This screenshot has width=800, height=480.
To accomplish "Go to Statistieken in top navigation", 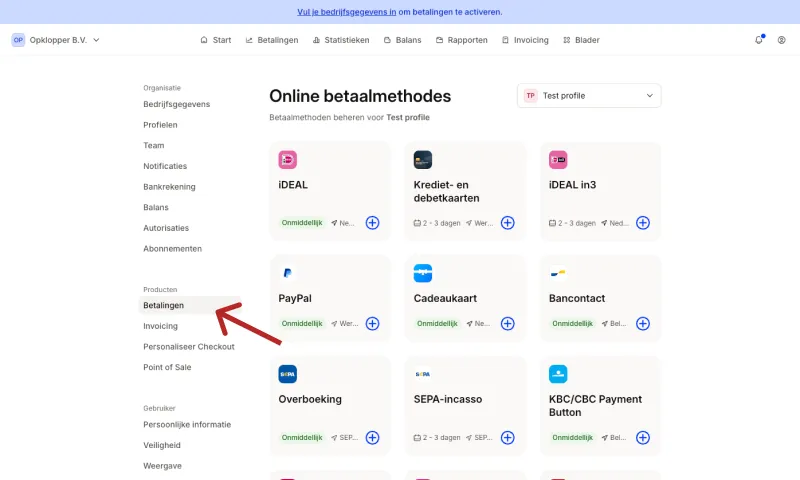I will tap(341, 40).
